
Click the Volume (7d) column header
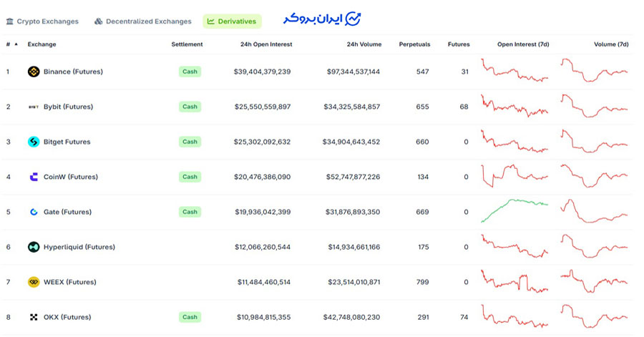point(611,44)
